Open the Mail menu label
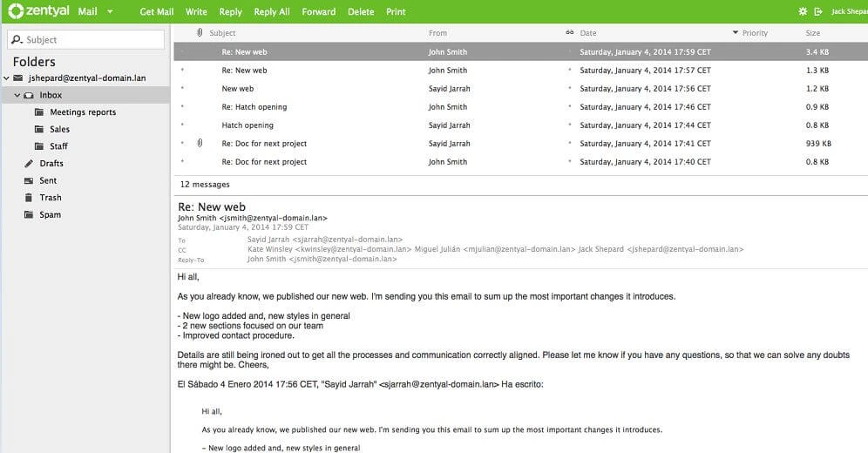This screenshot has height=453, width=868. [87, 11]
